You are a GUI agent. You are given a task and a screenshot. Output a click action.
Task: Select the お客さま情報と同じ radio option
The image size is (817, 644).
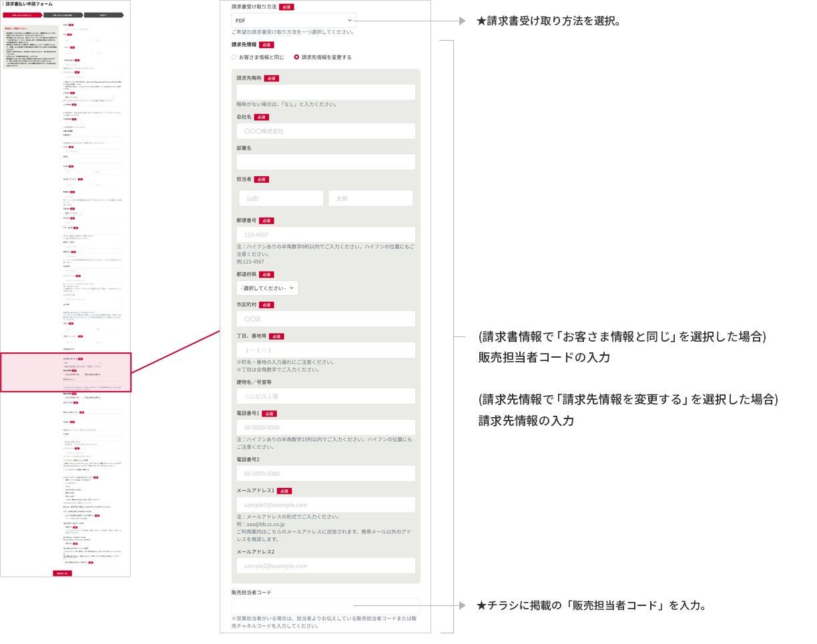234,57
